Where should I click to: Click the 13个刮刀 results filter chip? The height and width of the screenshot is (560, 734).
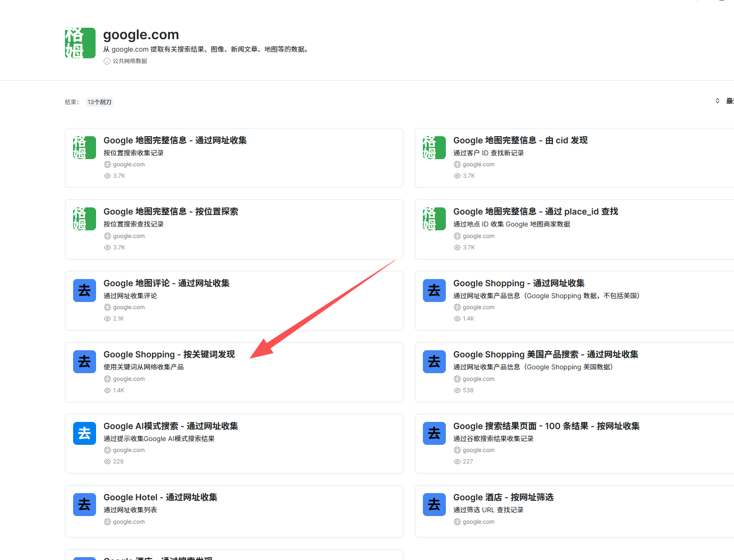99,102
